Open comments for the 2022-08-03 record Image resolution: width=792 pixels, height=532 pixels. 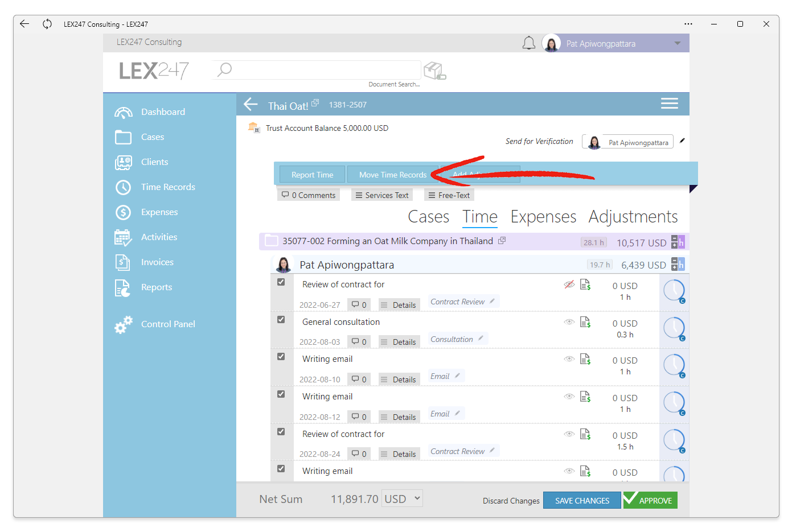pos(359,342)
